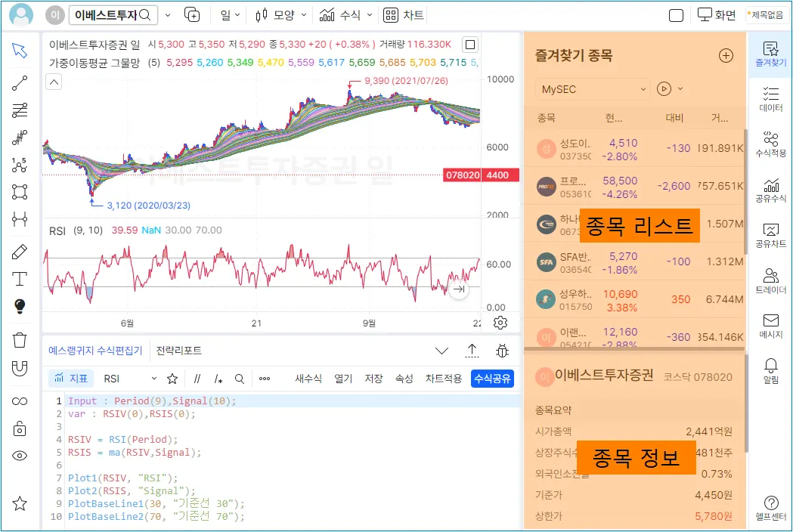Toggle drawings visibility eye icon

pos(20,456)
